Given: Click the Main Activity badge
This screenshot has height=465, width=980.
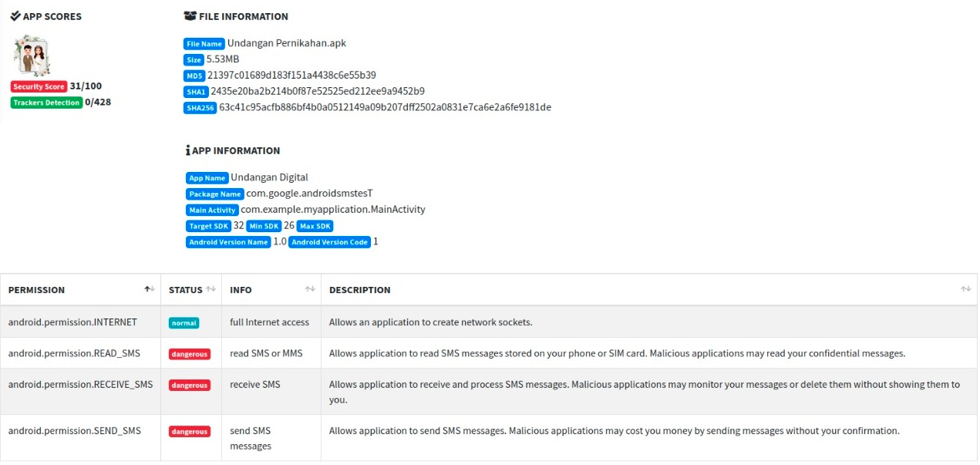Looking at the screenshot, I should coord(212,210).
